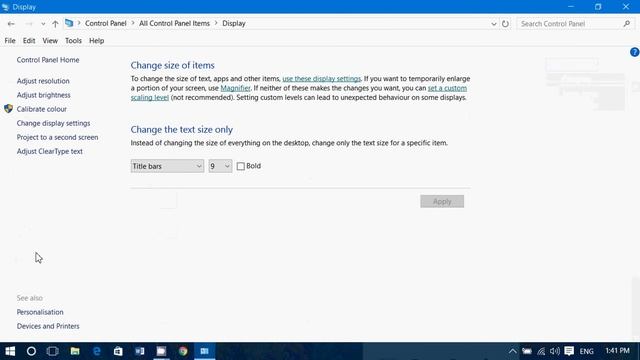Click 'use these display settings' link
Image resolution: width=640 pixels, height=360 pixels.
pos(322,79)
